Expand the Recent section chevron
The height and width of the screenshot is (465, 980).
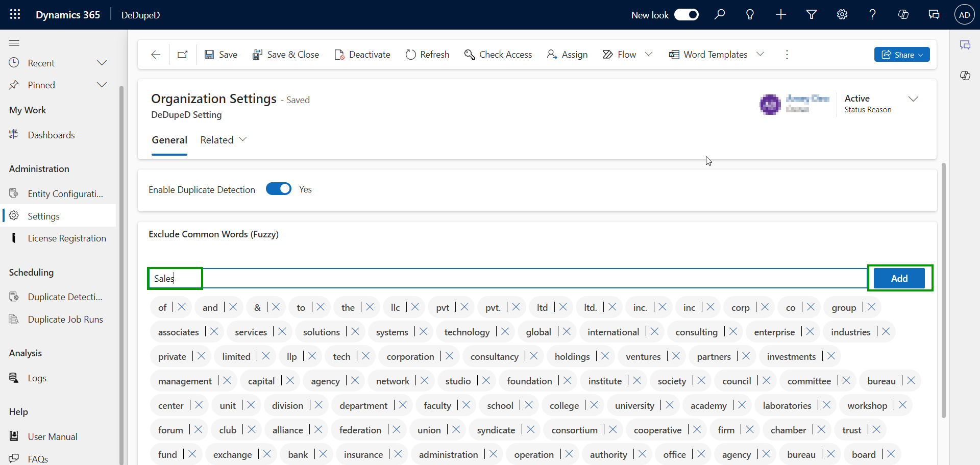(x=102, y=63)
